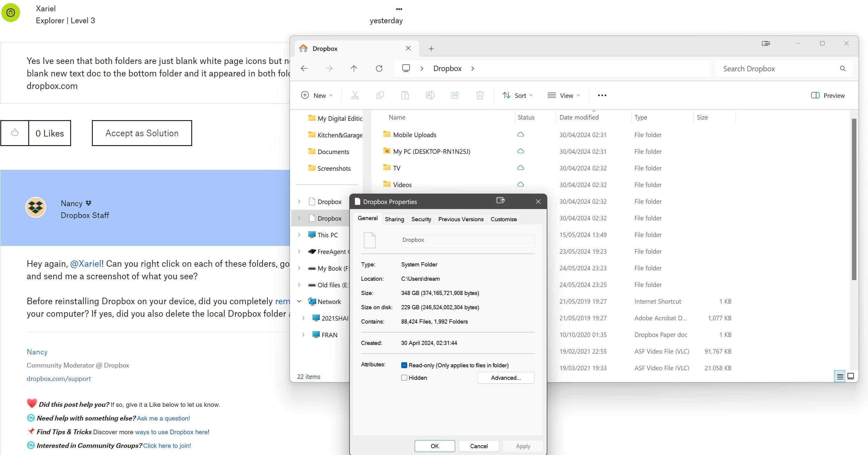Open a new File Explorer tab
This screenshot has height=455, width=868.
[431, 49]
